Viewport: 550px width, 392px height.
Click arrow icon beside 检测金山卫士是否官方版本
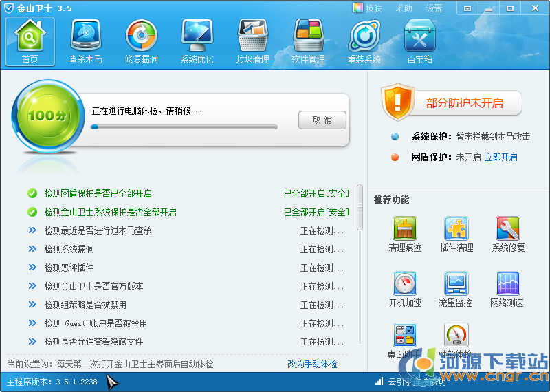pos(32,286)
